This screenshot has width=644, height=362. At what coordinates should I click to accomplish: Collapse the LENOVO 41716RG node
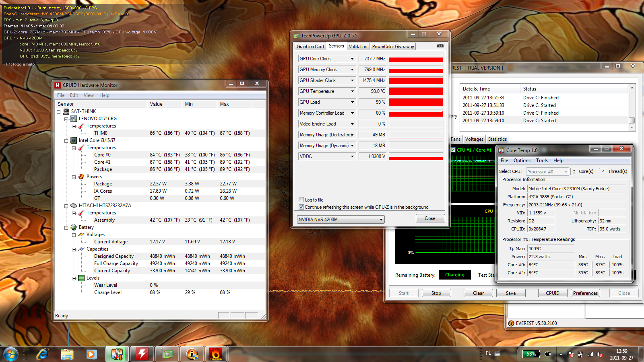tap(66, 119)
